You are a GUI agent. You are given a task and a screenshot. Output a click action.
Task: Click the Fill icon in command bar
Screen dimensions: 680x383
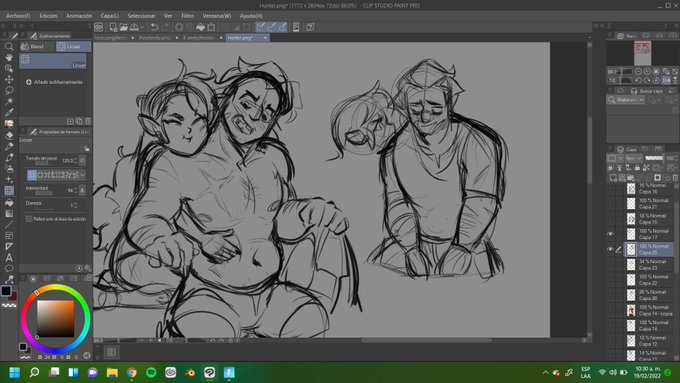point(200,27)
